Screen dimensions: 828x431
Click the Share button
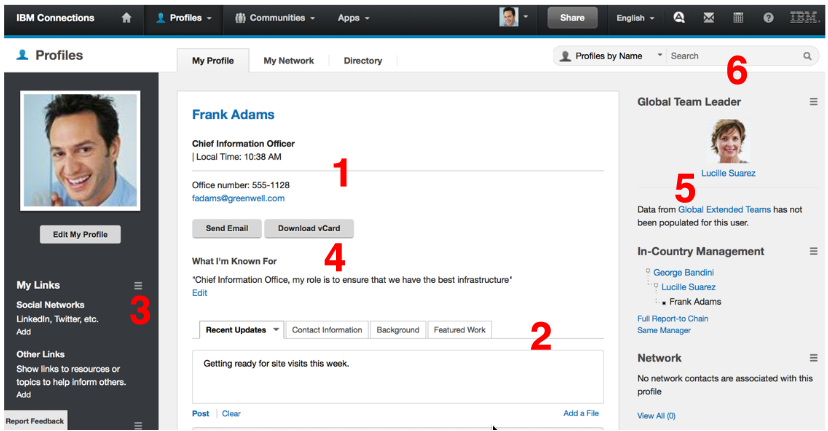(x=572, y=18)
